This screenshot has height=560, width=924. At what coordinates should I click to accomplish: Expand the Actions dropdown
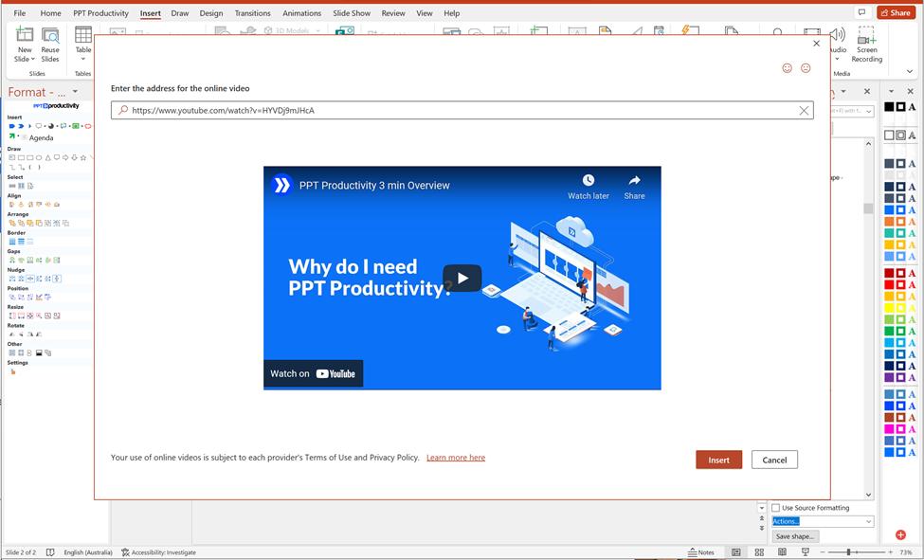869,521
